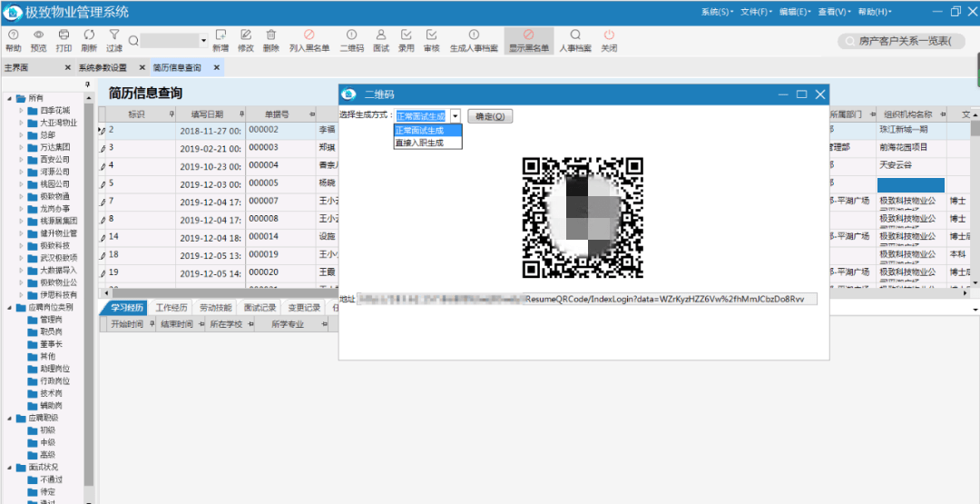Click the 修改 edit icon

click(x=246, y=35)
